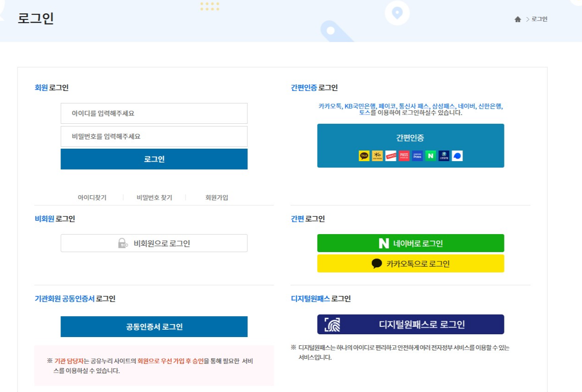The height and width of the screenshot is (392, 582).
Task: Select the KB국민은행 icon for simple authentication
Action: pyautogui.click(x=378, y=156)
